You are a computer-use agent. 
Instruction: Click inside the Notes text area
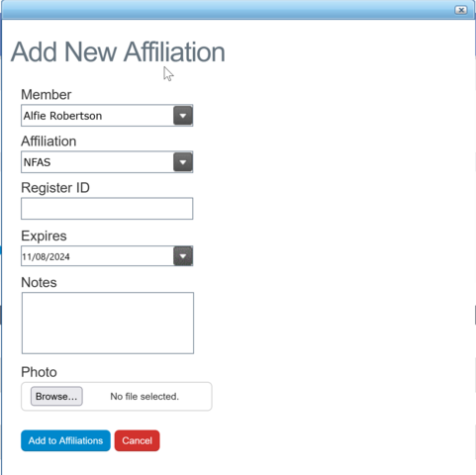click(x=108, y=323)
